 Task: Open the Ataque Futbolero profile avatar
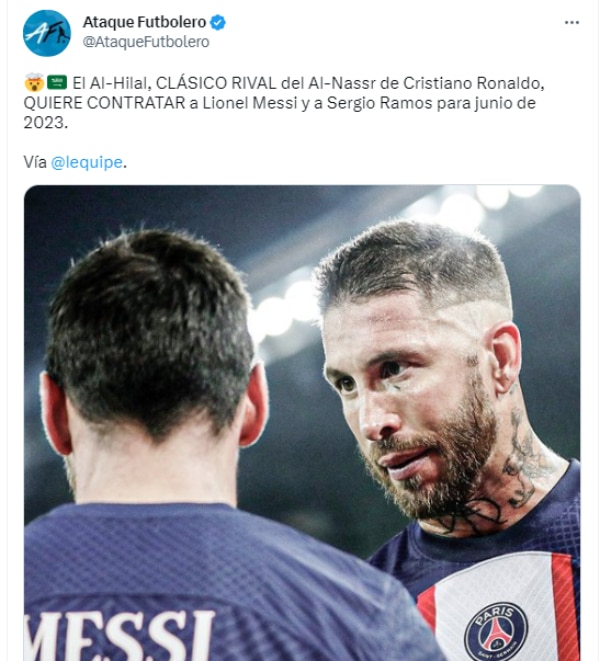point(47,33)
